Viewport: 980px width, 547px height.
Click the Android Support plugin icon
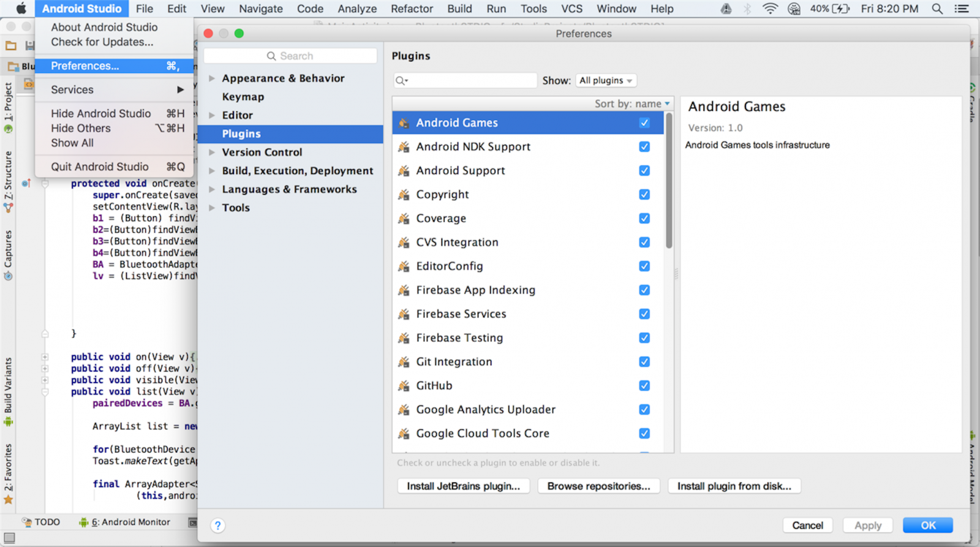tap(404, 170)
